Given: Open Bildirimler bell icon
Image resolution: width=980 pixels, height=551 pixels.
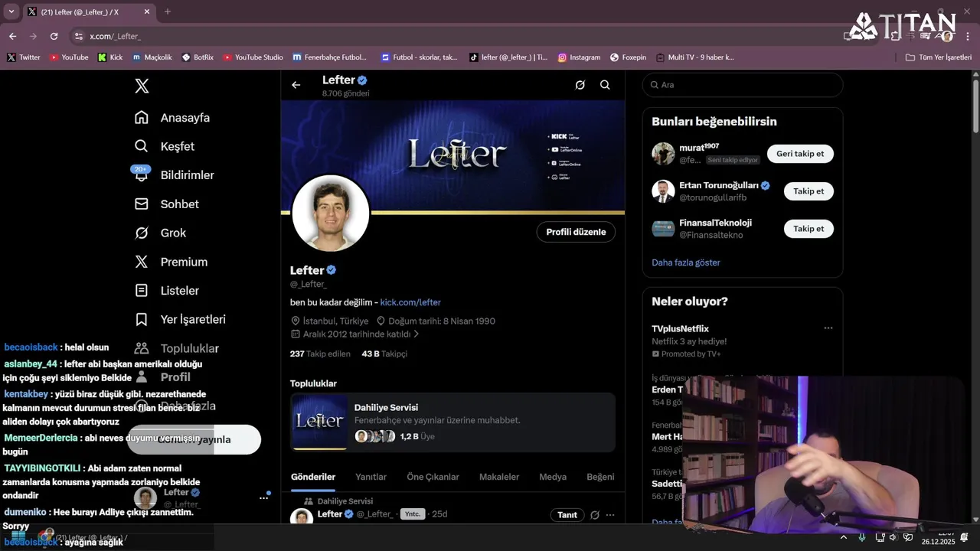Looking at the screenshot, I should (142, 175).
